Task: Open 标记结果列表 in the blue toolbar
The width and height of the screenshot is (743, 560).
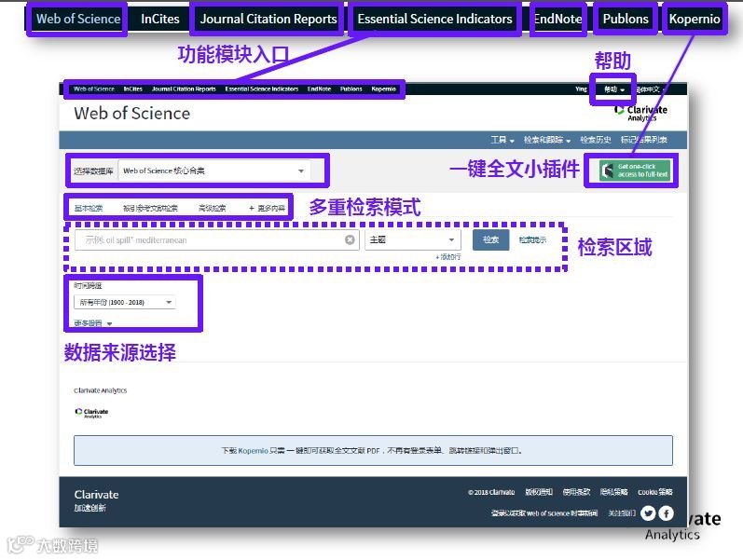Action: (644, 140)
